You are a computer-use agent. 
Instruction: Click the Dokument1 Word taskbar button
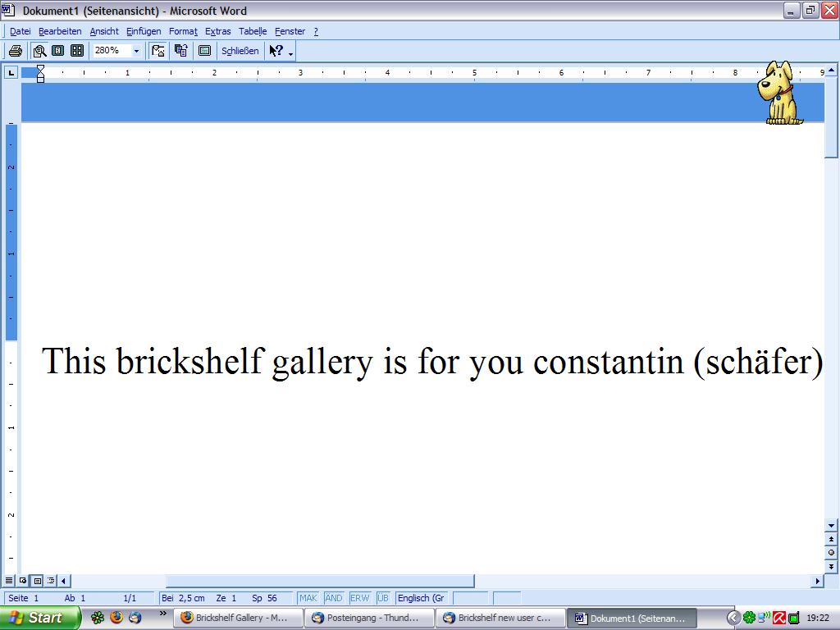click(632, 618)
